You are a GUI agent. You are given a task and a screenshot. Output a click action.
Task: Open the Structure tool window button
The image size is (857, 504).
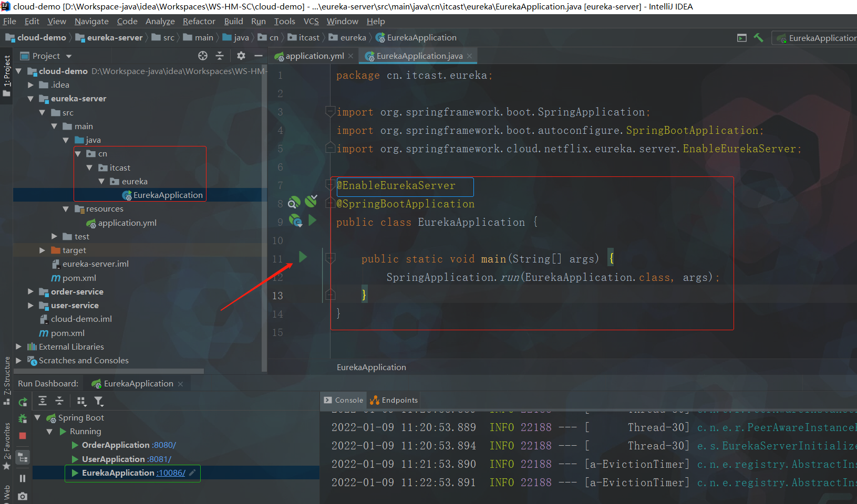(7, 381)
